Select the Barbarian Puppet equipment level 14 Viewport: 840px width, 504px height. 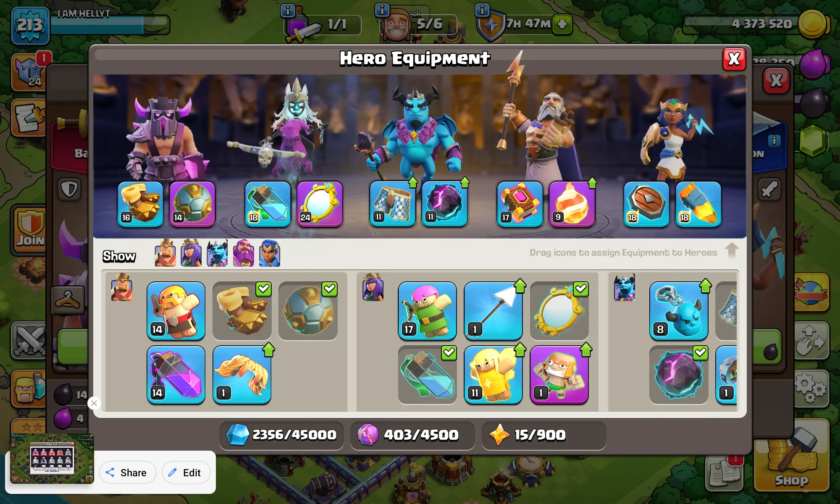(x=176, y=311)
